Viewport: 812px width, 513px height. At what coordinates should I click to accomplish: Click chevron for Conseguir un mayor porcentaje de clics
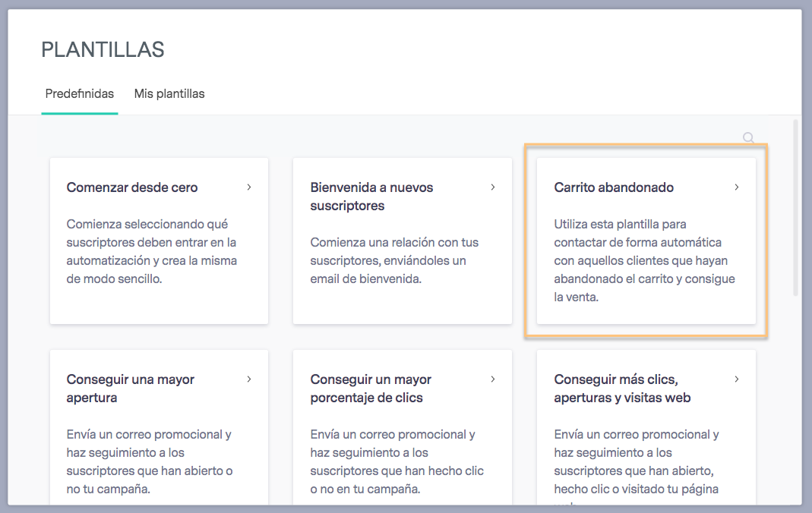coord(493,379)
